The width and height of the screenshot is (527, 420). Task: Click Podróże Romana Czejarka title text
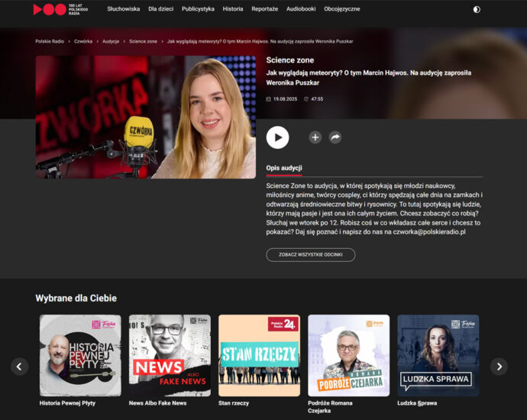(330, 407)
